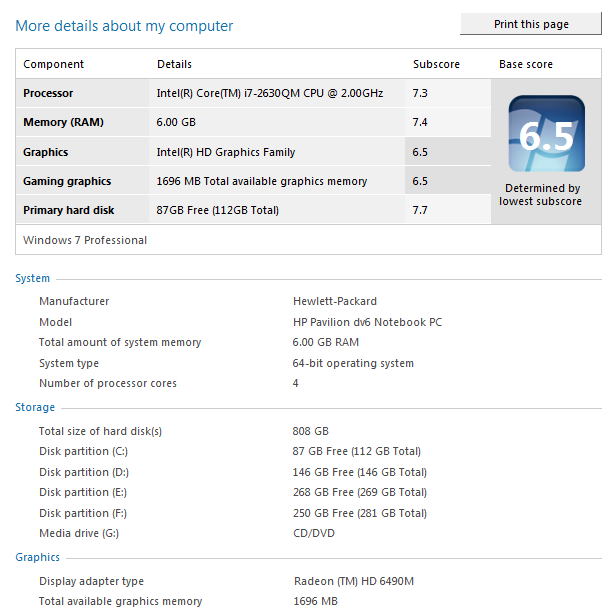The width and height of the screenshot is (604, 614).
Task: Click the Primary hard disk row label
Action: click(x=68, y=210)
